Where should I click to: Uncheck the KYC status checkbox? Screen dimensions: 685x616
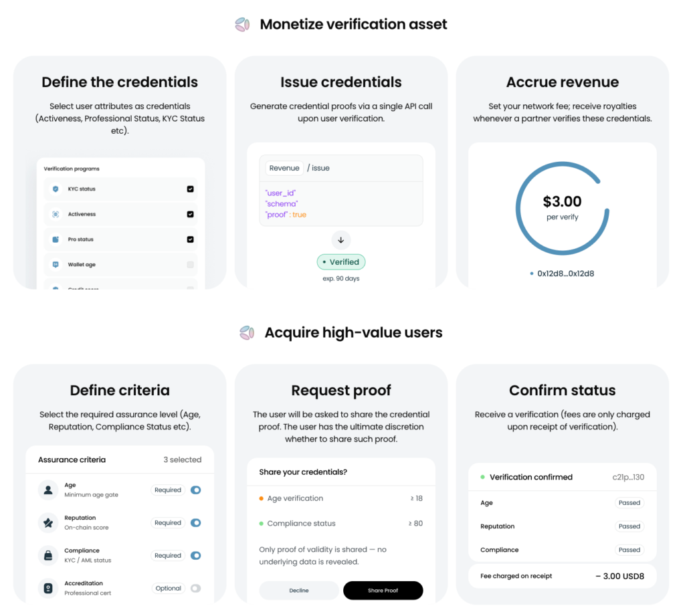pos(190,189)
